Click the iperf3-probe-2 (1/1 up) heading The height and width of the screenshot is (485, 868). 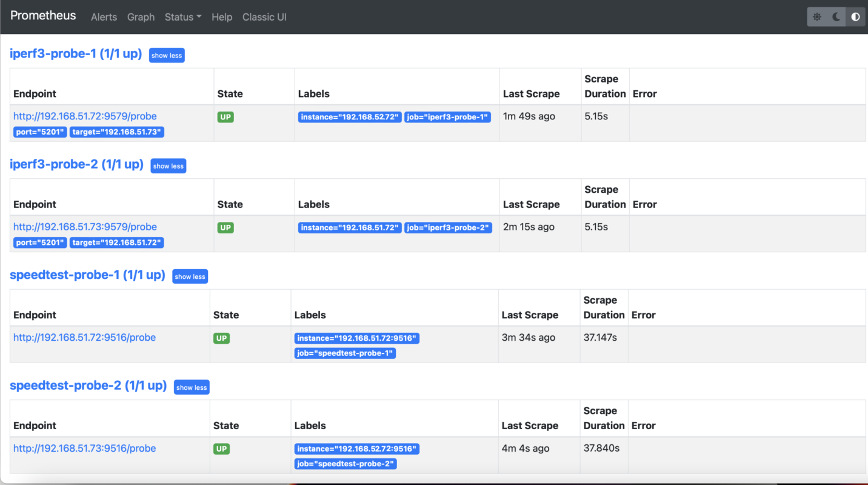[76, 164]
